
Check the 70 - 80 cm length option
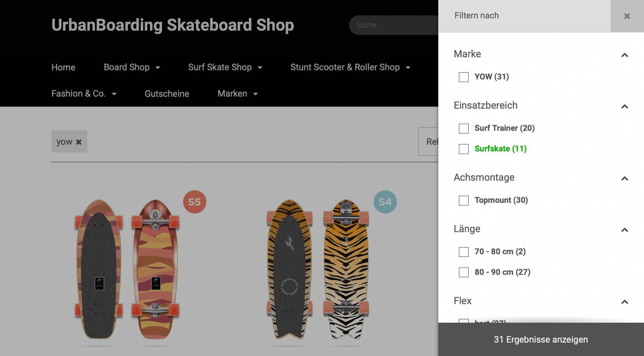[464, 252]
